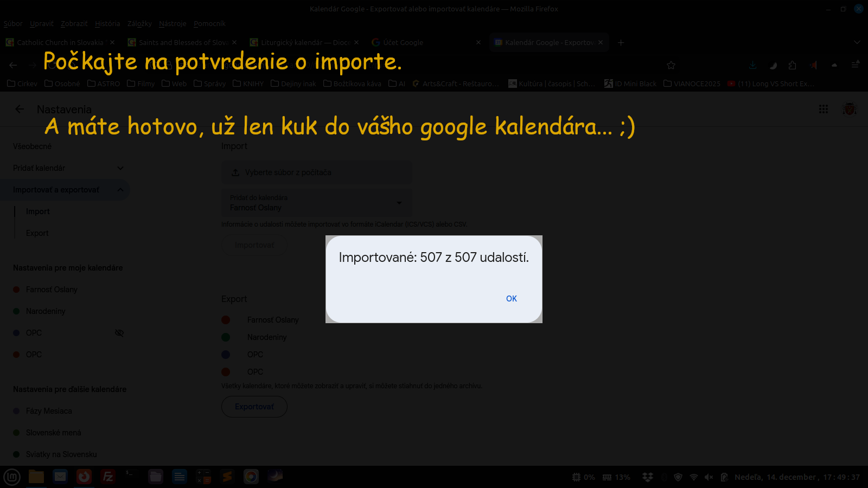Open the História menu

point(107,23)
